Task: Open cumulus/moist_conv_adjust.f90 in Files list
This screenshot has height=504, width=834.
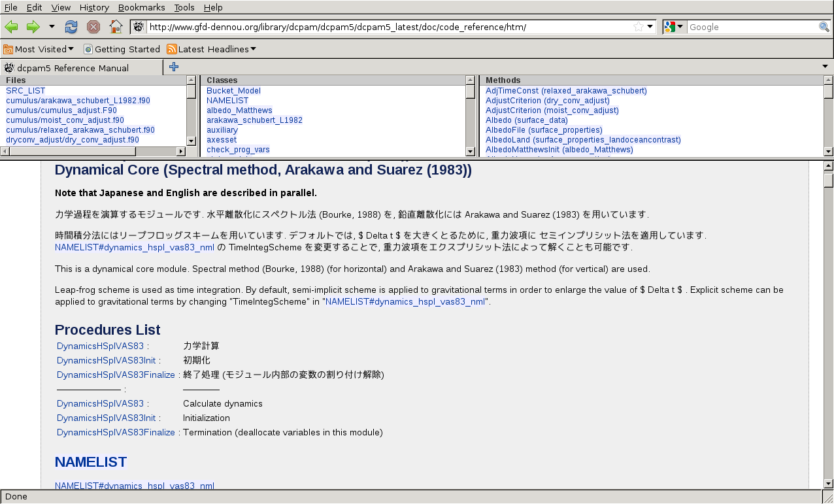Action: tap(65, 120)
